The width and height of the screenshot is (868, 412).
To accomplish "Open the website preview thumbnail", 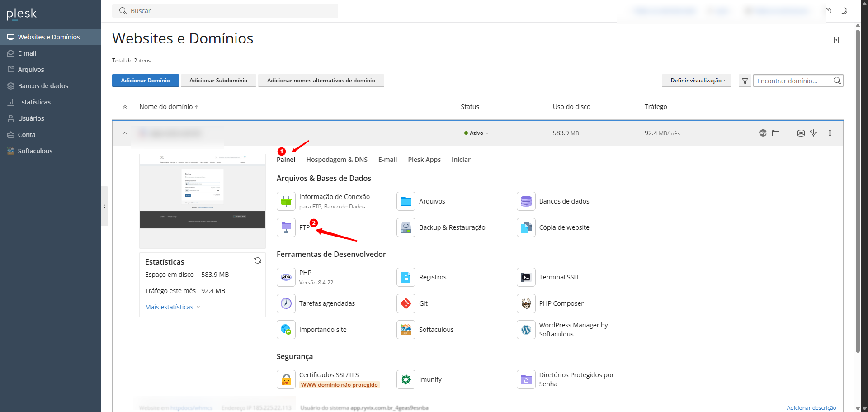I will point(203,201).
